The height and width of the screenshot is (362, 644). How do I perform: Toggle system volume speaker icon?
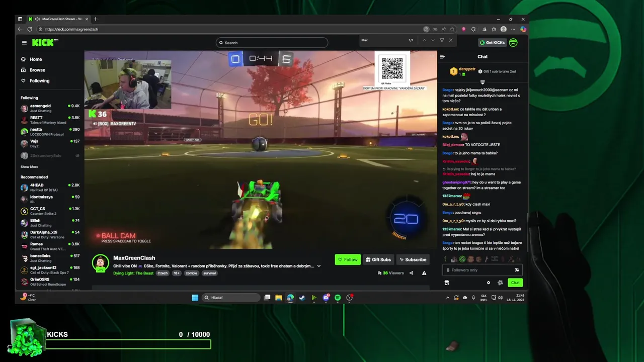click(x=500, y=298)
